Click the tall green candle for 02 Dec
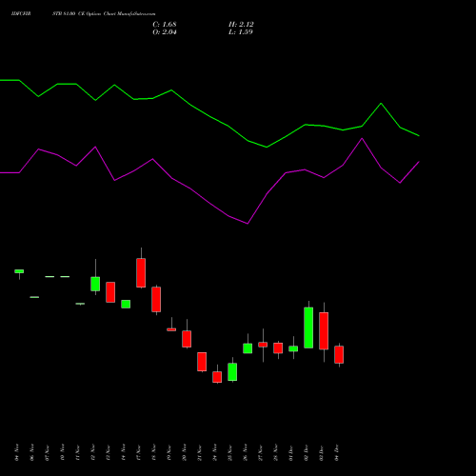 click(x=308, y=327)
